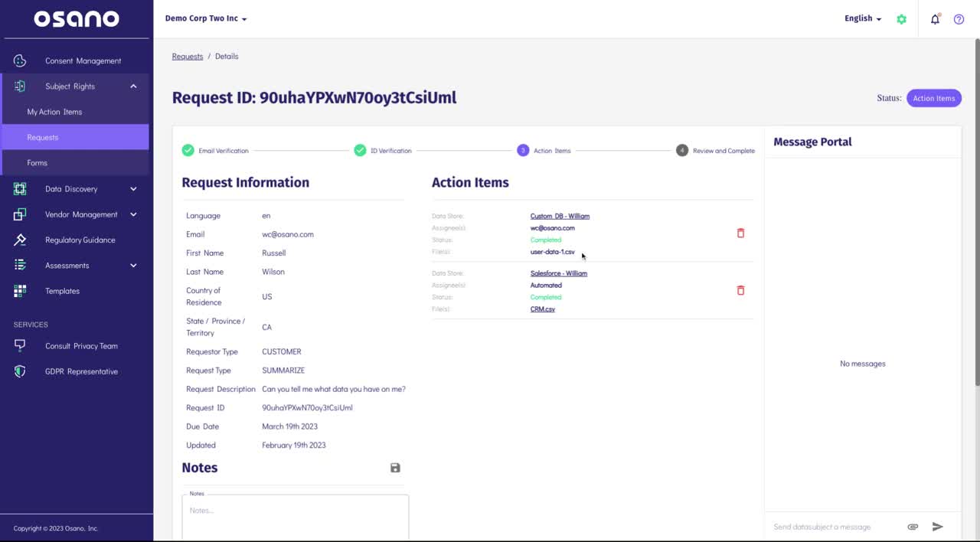Click the Action Items status button

click(x=933, y=98)
